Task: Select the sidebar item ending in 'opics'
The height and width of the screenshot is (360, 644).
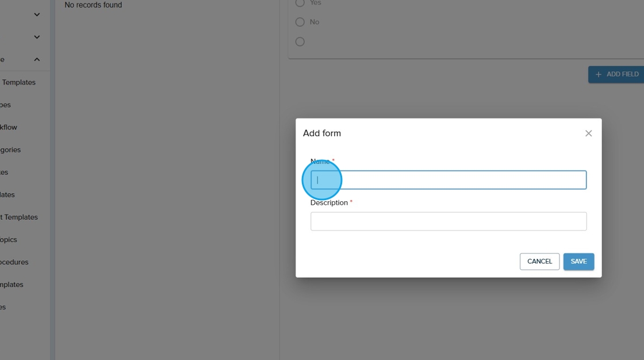Action: [x=9, y=239]
